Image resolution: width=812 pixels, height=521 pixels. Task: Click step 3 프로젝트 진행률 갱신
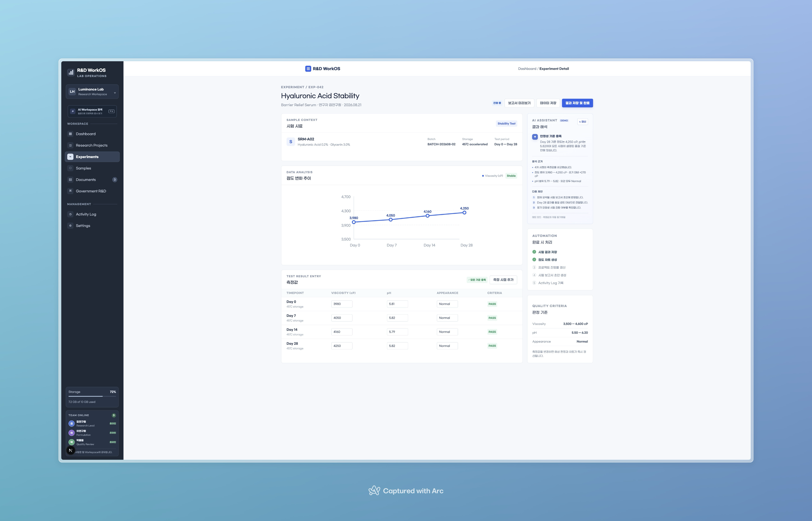(549, 268)
